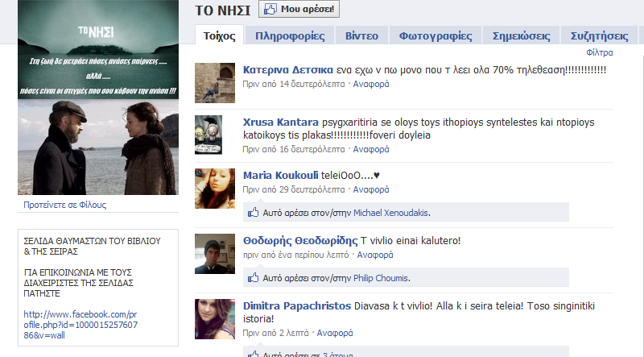Click Αναφορά under Dimitra Papachristos's post
Viewport: 644px width, 357px height.
tap(335, 333)
